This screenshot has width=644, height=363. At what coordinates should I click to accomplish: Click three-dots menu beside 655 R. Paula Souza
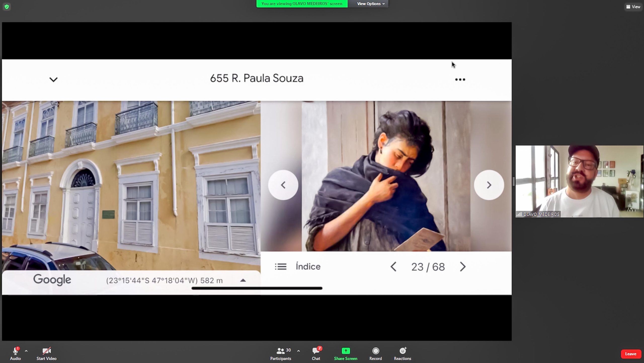click(460, 80)
